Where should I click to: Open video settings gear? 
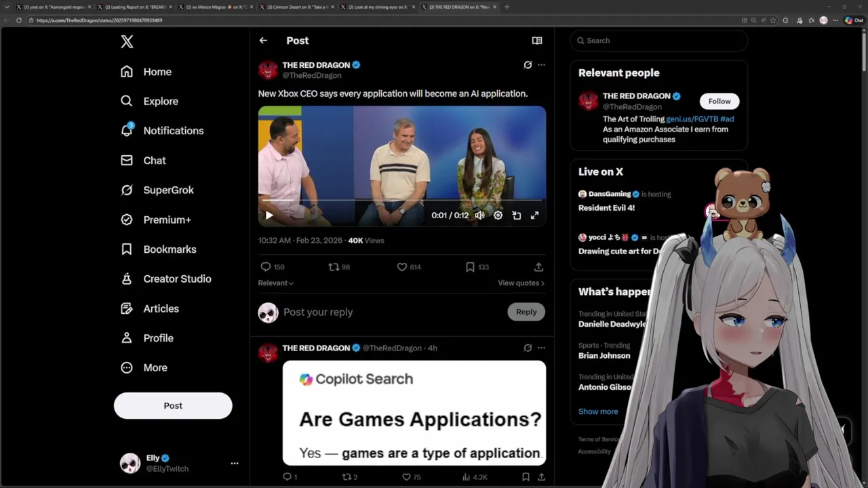pyautogui.click(x=498, y=216)
